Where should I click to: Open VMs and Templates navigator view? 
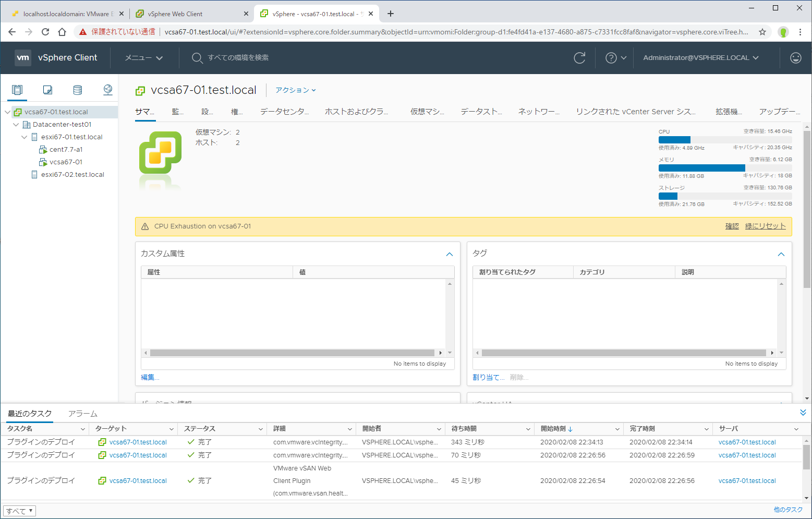tap(47, 90)
